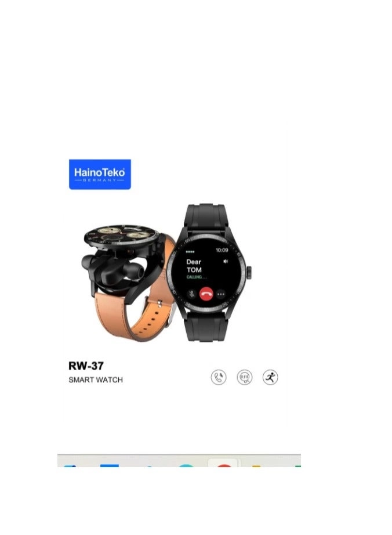Click the RW-37 model title
392x535 pixels.
[86, 366]
